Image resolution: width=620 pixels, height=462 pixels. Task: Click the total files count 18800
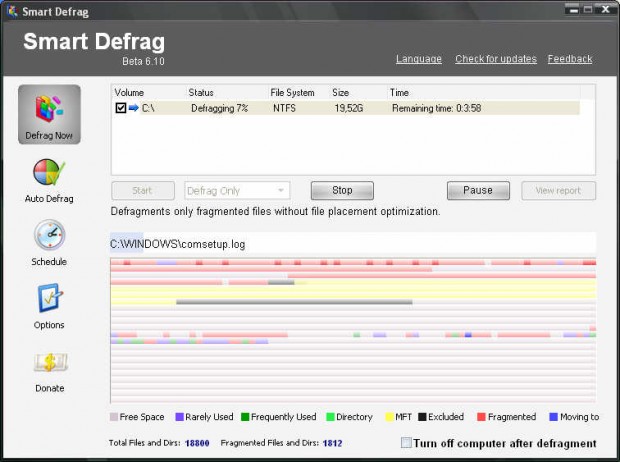[197, 443]
